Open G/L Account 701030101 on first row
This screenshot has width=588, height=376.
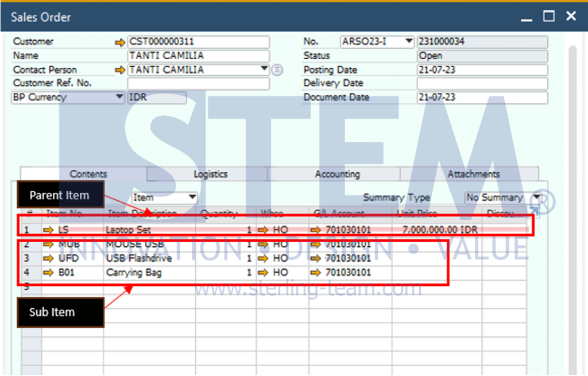click(x=315, y=229)
